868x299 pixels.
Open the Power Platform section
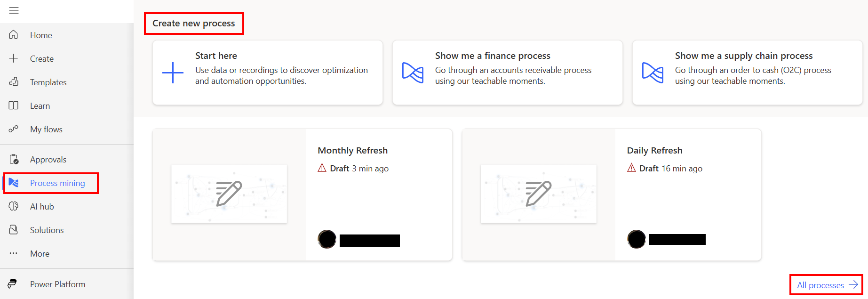tap(57, 284)
